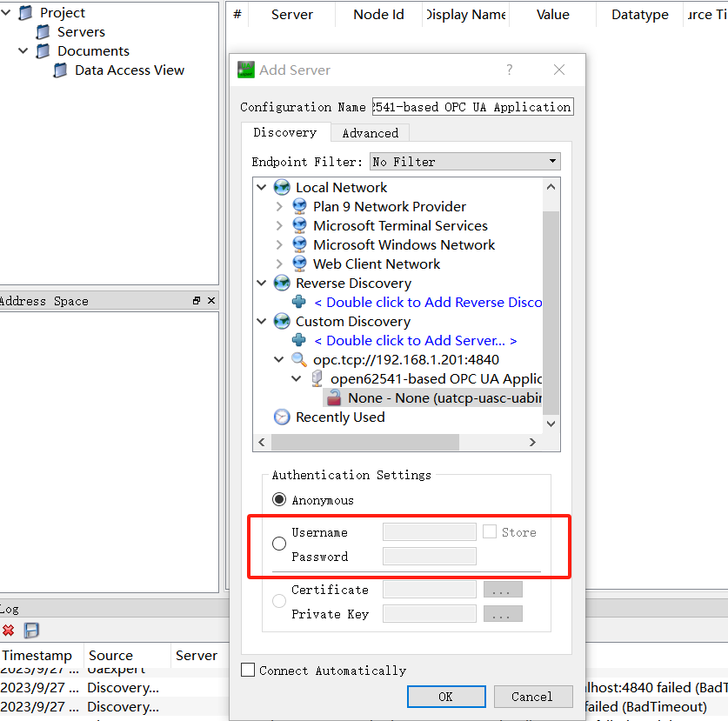Click the Microsoft Terminal Services icon
Image resolution: width=728 pixels, height=721 pixels.
pos(299,225)
